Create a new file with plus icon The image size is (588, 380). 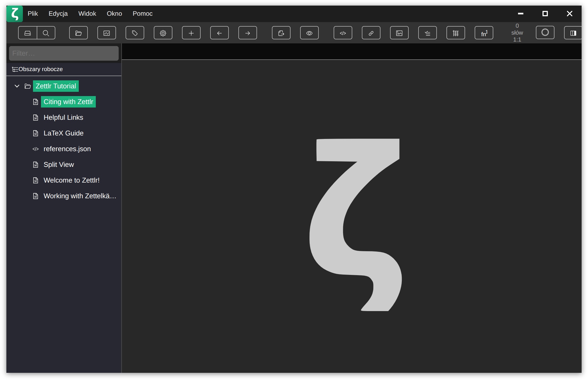click(191, 33)
